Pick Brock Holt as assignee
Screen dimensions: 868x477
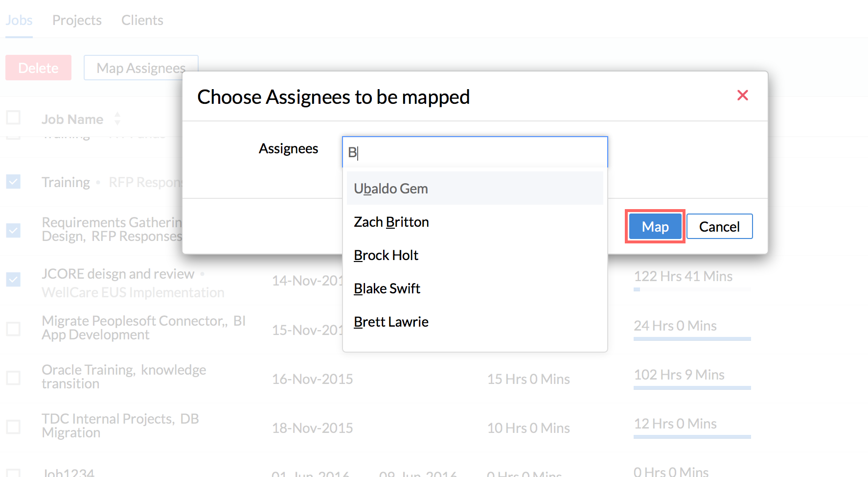coord(386,255)
